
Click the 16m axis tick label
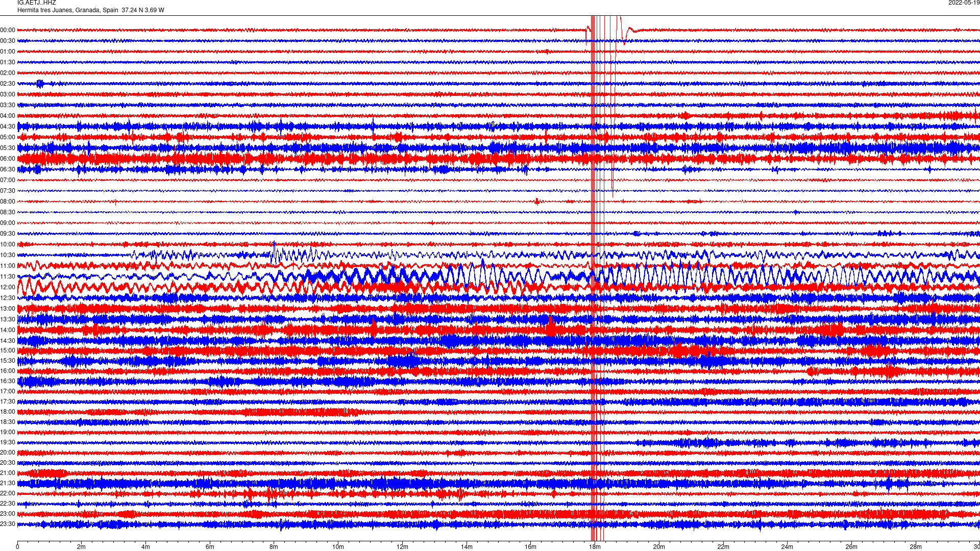(x=531, y=547)
